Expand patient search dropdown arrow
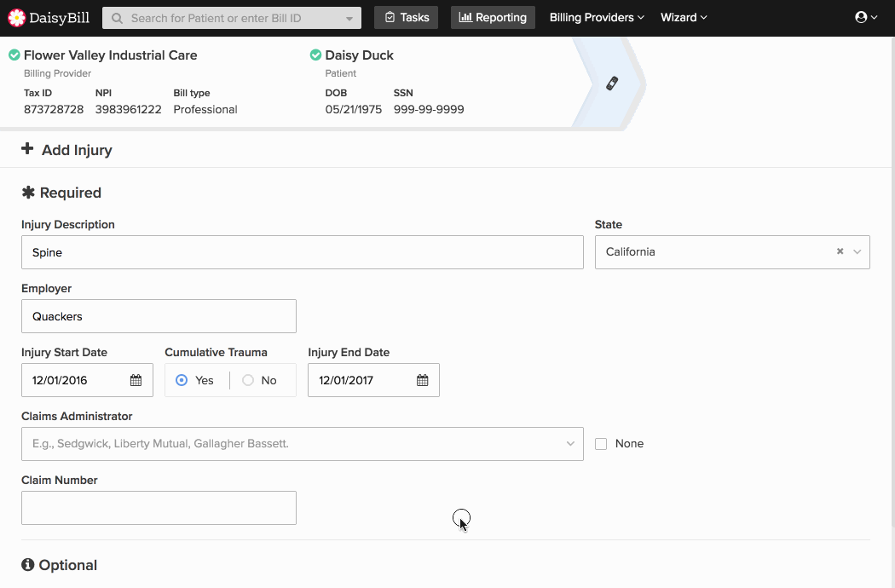Screen dimensions: 895x588 [x=349, y=18]
